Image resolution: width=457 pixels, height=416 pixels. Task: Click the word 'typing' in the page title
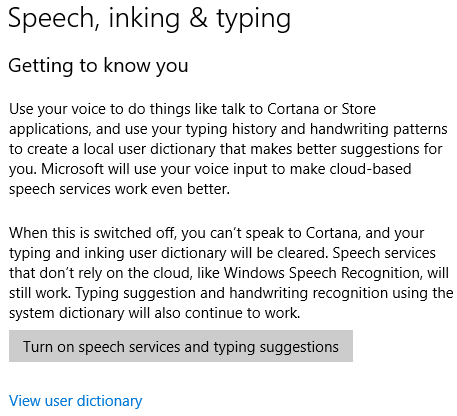[254, 20]
